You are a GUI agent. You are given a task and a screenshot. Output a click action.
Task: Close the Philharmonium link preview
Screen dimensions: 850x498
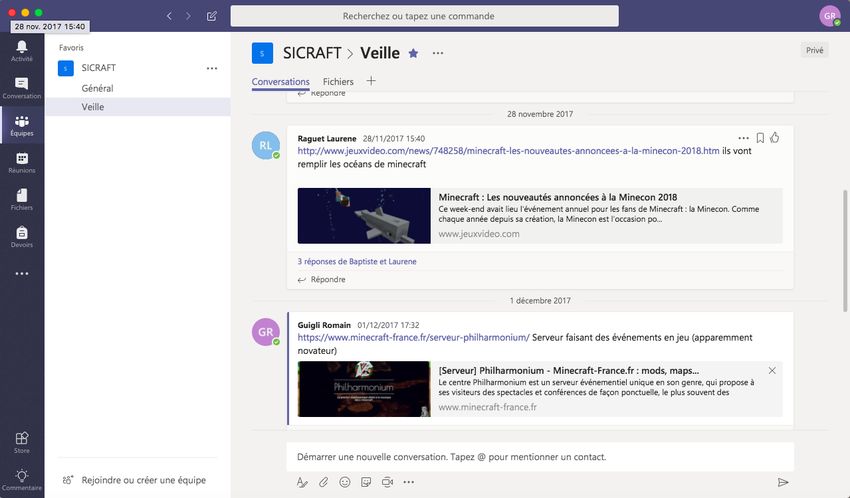(x=772, y=371)
